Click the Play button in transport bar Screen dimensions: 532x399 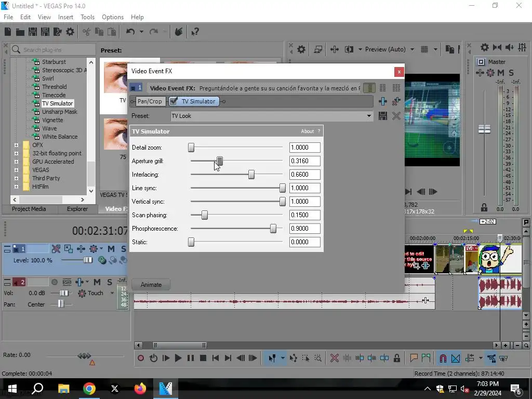pyautogui.click(x=178, y=358)
